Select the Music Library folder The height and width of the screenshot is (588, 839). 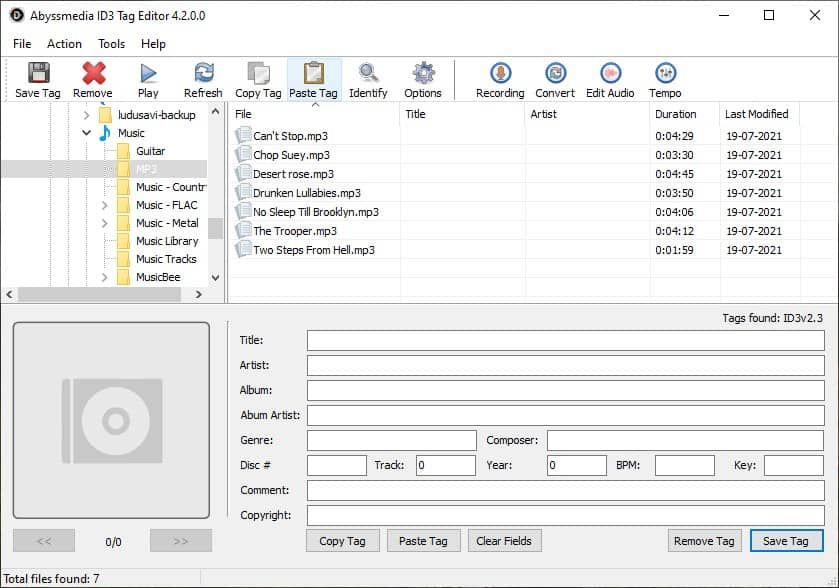(167, 241)
